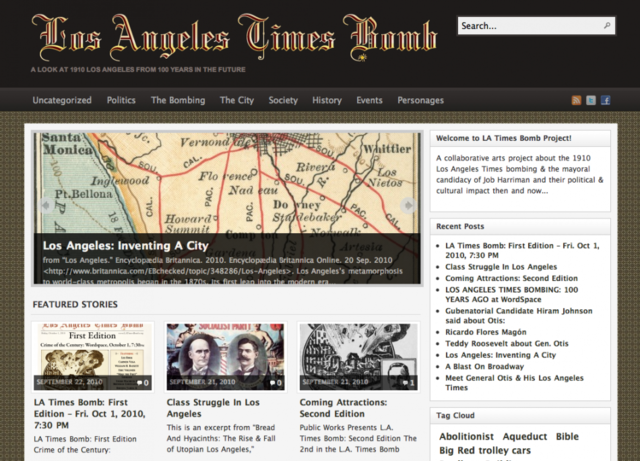Viewport: 640px width, 461px height.
Task: Open slider headline Los Angeles: Inventing A City
Action: click(x=126, y=245)
